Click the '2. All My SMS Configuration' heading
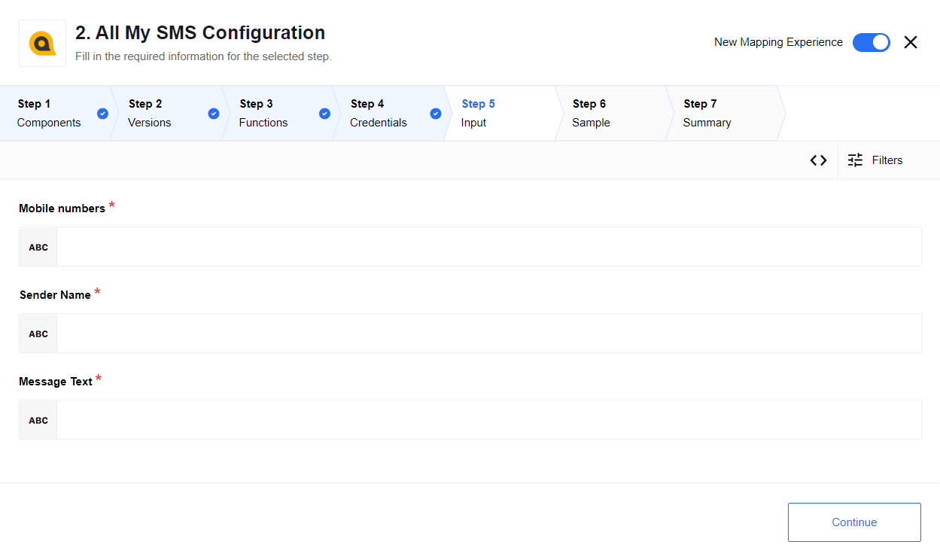Image resolution: width=940 pixels, height=560 pixels. pos(200,33)
